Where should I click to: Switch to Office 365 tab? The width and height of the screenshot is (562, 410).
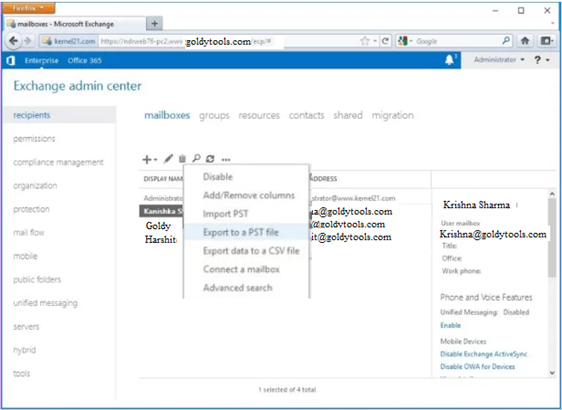pyautogui.click(x=85, y=61)
